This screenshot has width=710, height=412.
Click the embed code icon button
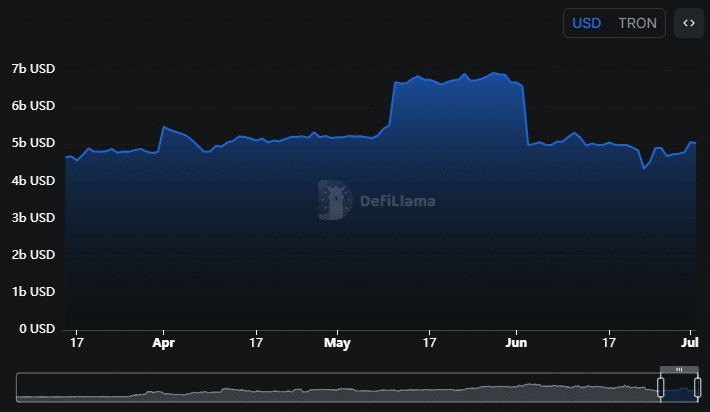(x=689, y=23)
